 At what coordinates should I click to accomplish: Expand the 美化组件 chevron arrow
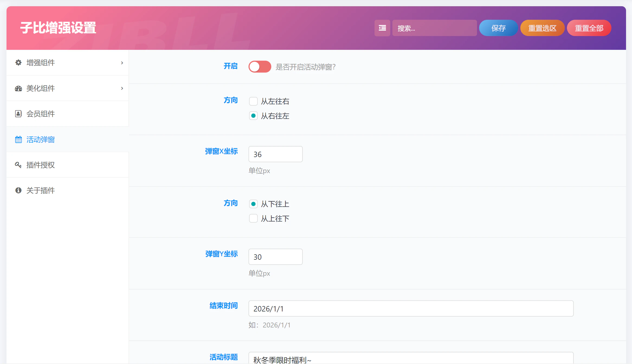pyautogui.click(x=122, y=88)
